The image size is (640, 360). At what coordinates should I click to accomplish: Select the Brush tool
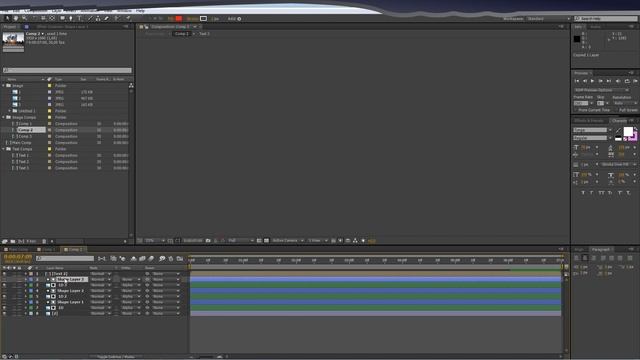point(89,18)
